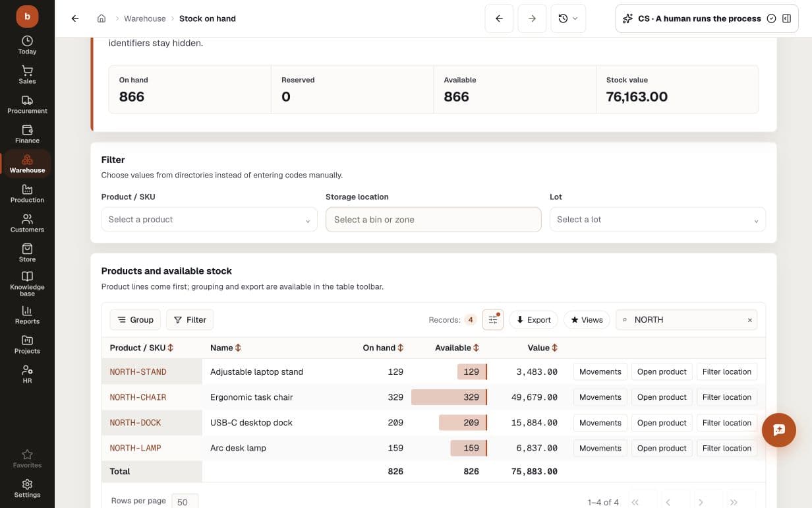Open Settings from the sidebar
Image resolution: width=812 pixels, height=508 pixels.
pos(27,488)
